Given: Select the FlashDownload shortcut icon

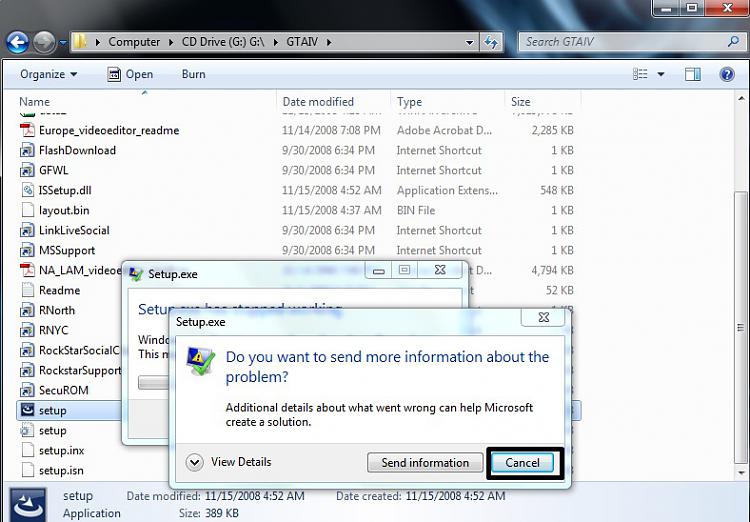Looking at the screenshot, I should pos(28,150).
